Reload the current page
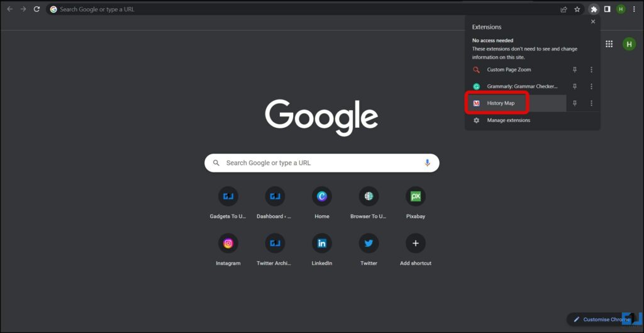Image resolution: width=644 pixels, height=333 pixels. (36, 9)
